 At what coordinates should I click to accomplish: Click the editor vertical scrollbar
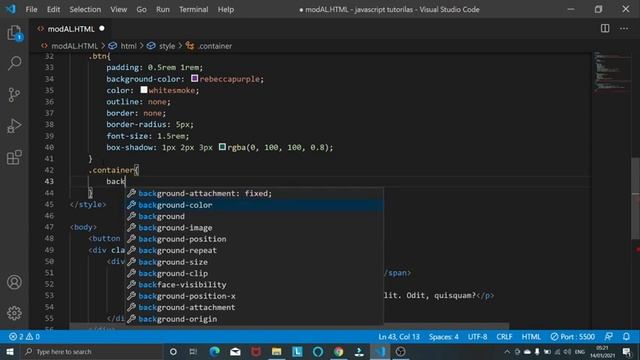[636, 198]
